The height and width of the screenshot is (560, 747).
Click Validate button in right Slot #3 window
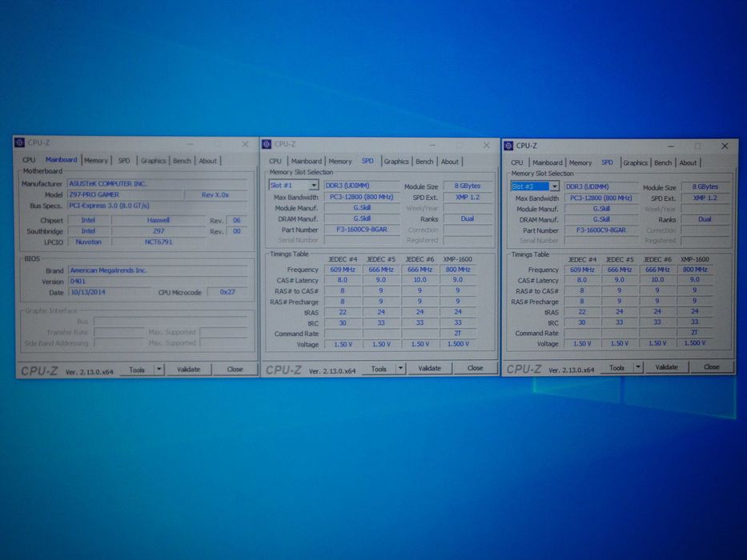coord(666,367)
